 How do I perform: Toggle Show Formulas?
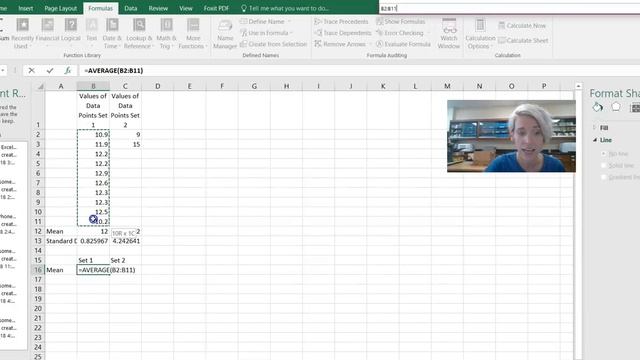(x=400, y=22)
